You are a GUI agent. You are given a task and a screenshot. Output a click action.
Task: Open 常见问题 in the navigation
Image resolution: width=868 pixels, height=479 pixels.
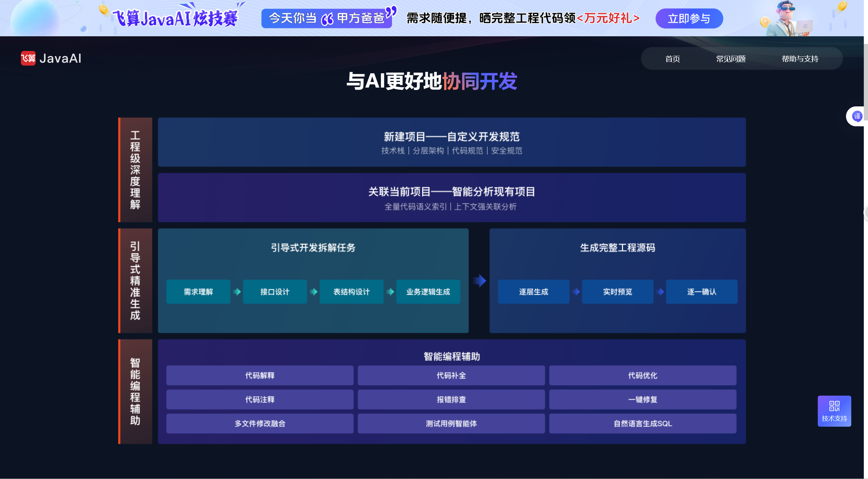click(731, 59)
